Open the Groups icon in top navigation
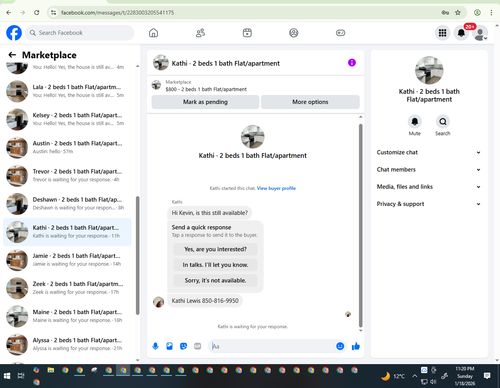This screenshot has width=500, height=388. pos(294,33)
